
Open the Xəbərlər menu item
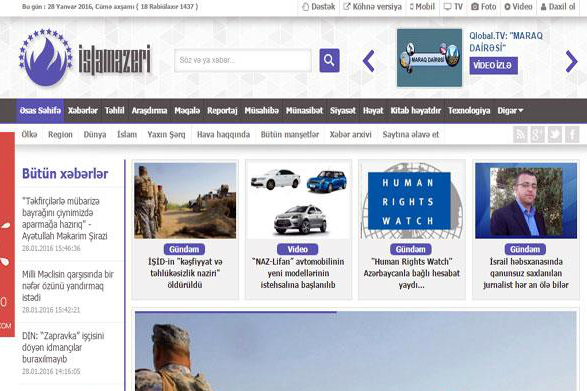coord(83,110)
